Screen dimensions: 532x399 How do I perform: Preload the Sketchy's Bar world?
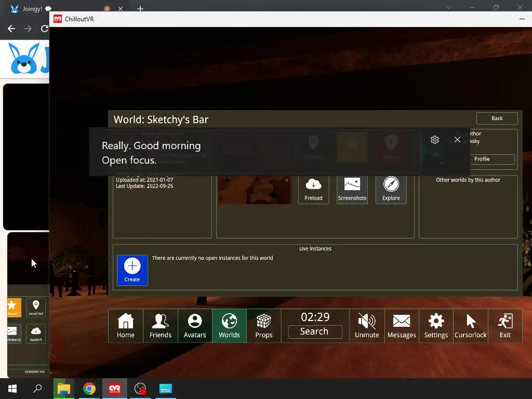(x=313, y=189)
